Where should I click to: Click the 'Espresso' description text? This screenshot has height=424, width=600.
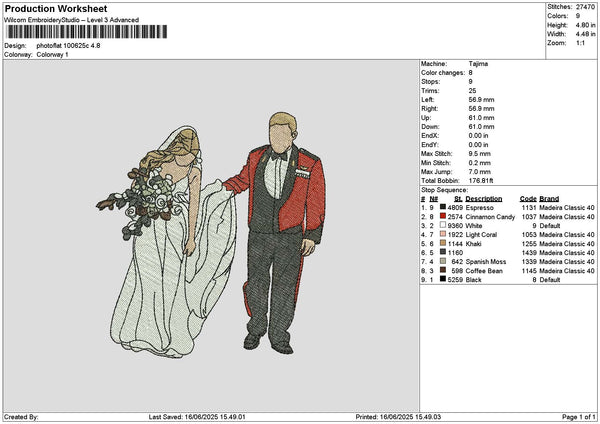point(479,208)
